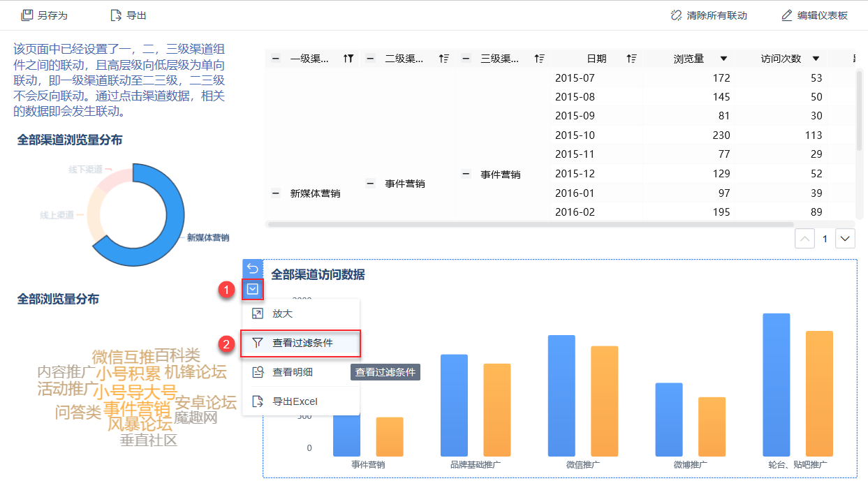Screen dimensions: 868x481
Task: Click 活动推广 in the word cloud
Action: point(68,388)
